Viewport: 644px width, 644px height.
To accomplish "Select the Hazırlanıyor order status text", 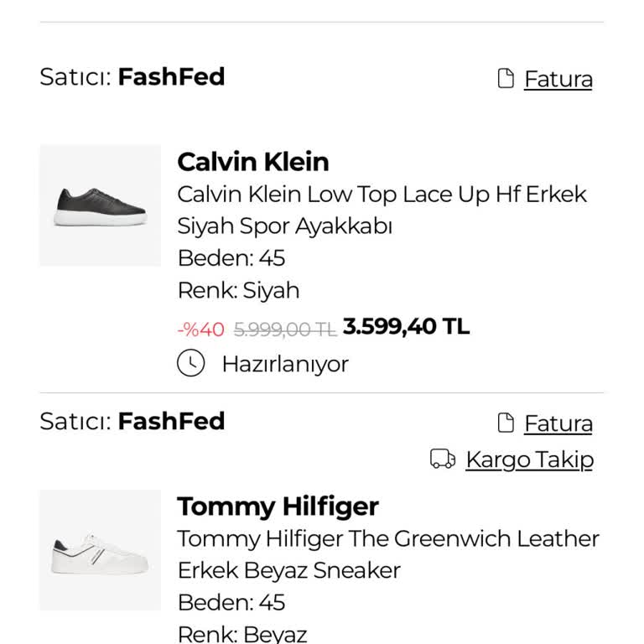I will (284, 364).
